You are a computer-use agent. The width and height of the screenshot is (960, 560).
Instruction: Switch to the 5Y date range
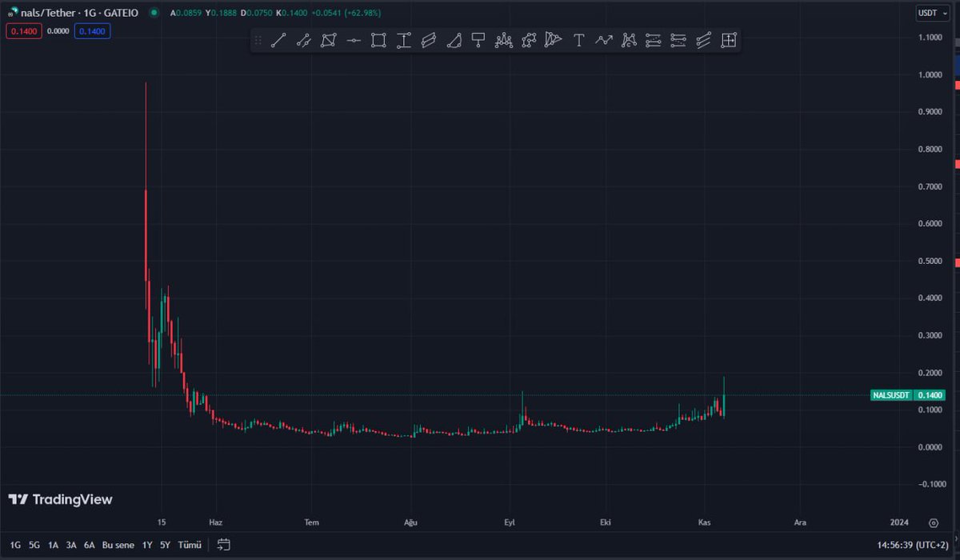coord(165,544)
